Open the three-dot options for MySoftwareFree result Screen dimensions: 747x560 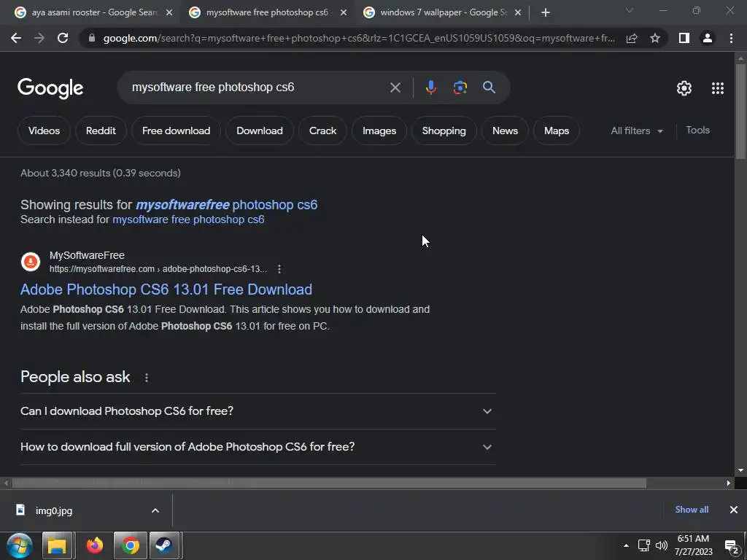coord(279,269)
